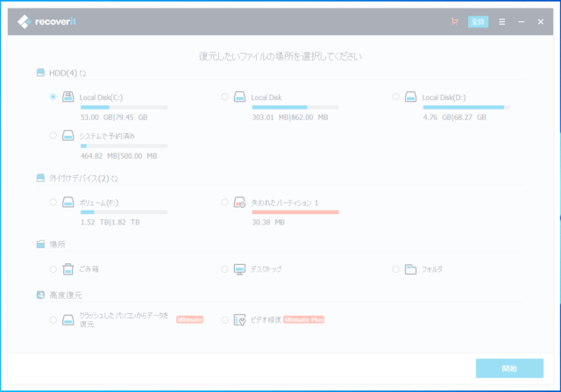The image size is (561, 392).
Task: Click 1.52 TB|1.82 TB size text
Action: click(110, 223)
